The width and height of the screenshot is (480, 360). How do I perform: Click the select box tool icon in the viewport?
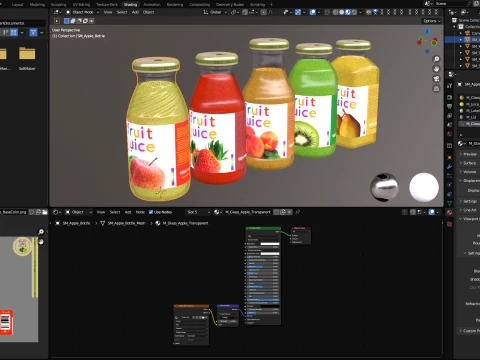coord(57,21)
